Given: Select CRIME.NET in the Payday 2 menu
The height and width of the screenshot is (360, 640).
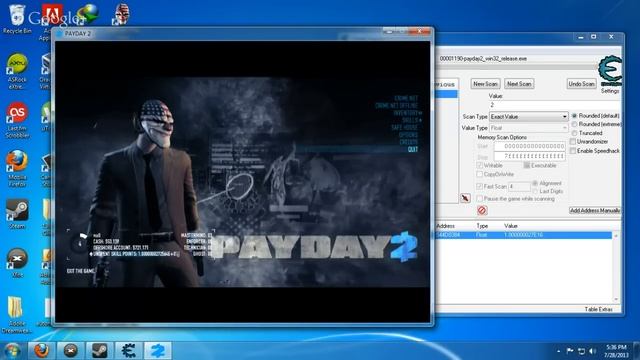Looking at the screenshot, I should 406,98.
